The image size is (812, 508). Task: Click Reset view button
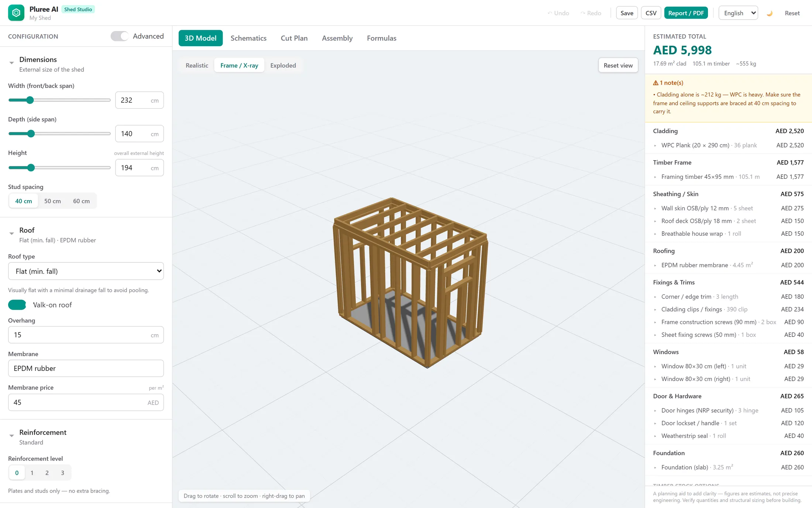618,65
